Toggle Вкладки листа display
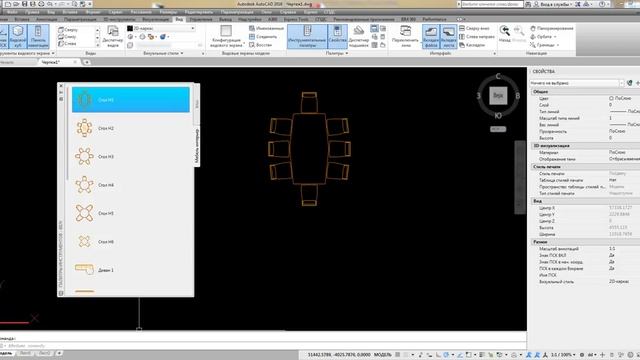 pyautogui.click(x=449, y=37)
